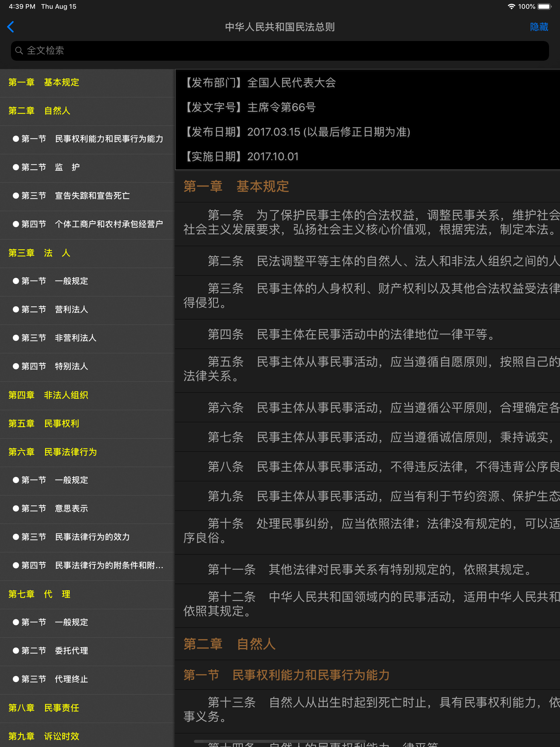Tap the 4:39 PM clock in status bar

tap(22, 6)
